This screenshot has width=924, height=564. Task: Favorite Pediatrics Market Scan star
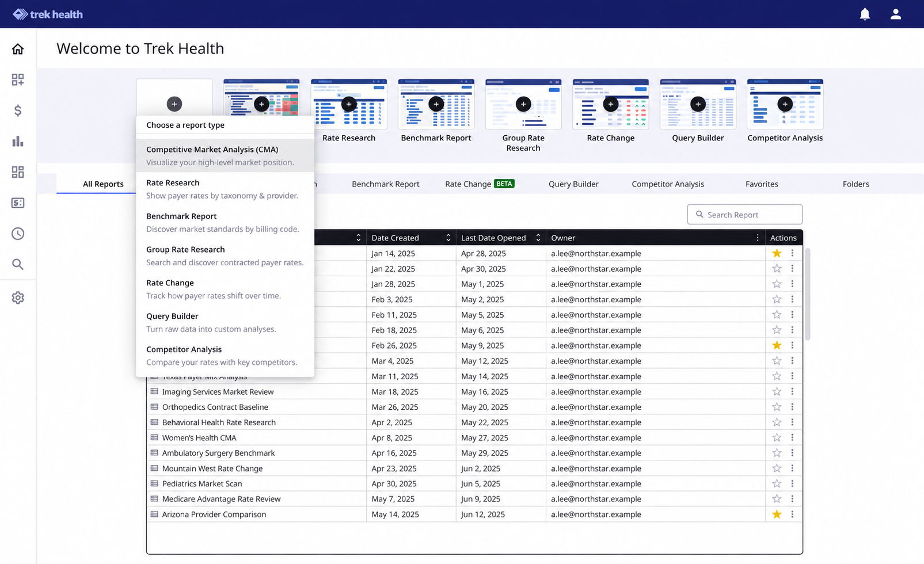point(777,484)
